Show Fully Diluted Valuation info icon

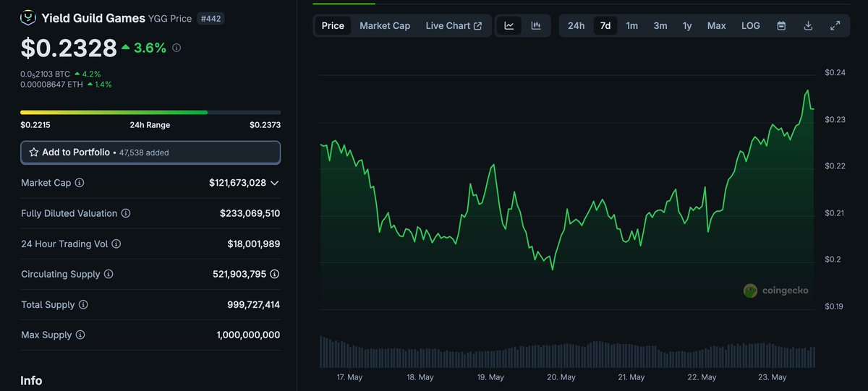coord(126,213)
